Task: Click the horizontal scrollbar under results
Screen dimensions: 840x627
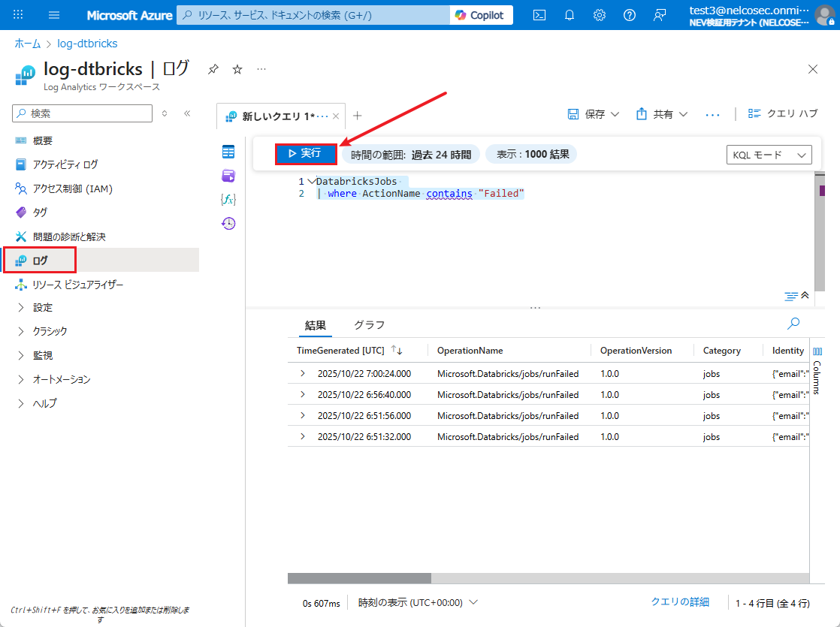Action: coord(359,578)
